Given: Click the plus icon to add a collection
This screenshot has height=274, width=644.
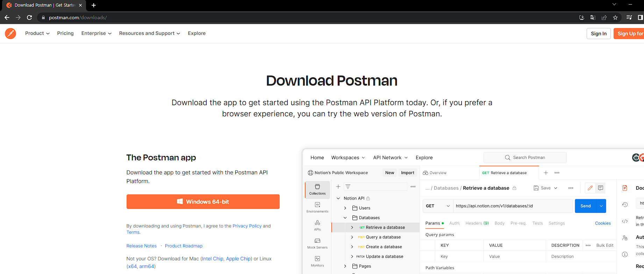Looking at the screenshot, I should click(x=338, y=187).
